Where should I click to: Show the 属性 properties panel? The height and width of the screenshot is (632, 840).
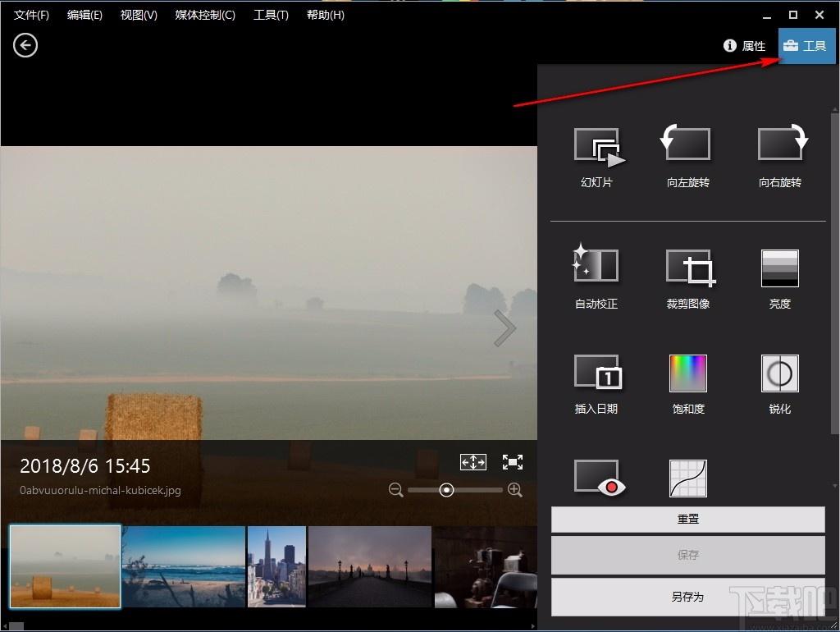[744, 46]
